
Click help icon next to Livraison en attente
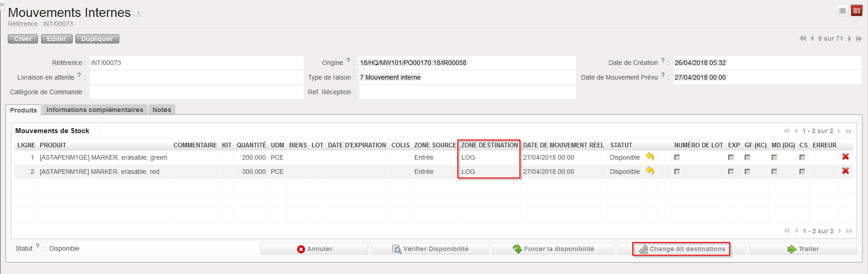tap(79, 75)
